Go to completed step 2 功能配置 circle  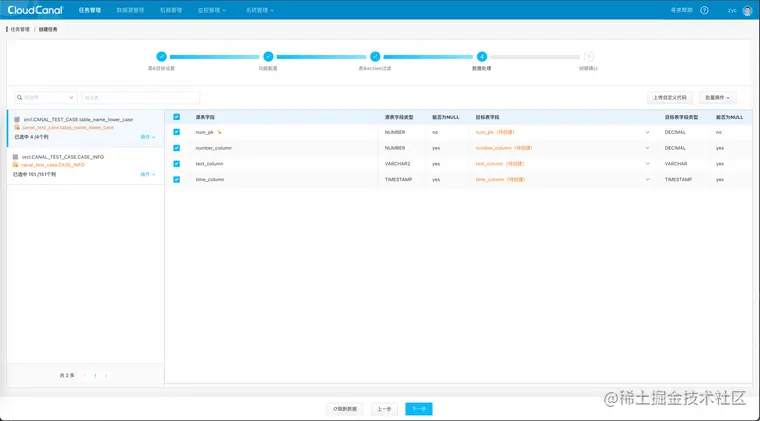268,57
